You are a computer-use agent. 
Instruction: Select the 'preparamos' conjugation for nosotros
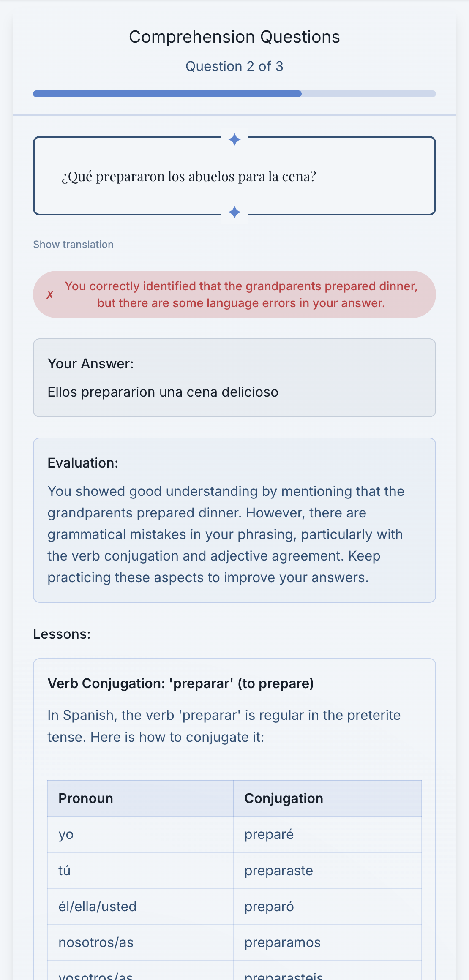pyautogui.click(x=282, y=942)
